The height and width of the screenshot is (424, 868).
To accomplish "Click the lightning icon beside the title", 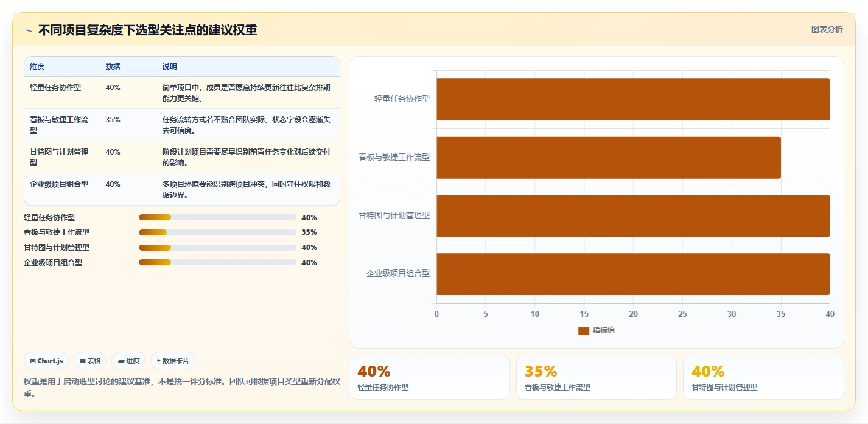I will (29, 30).
